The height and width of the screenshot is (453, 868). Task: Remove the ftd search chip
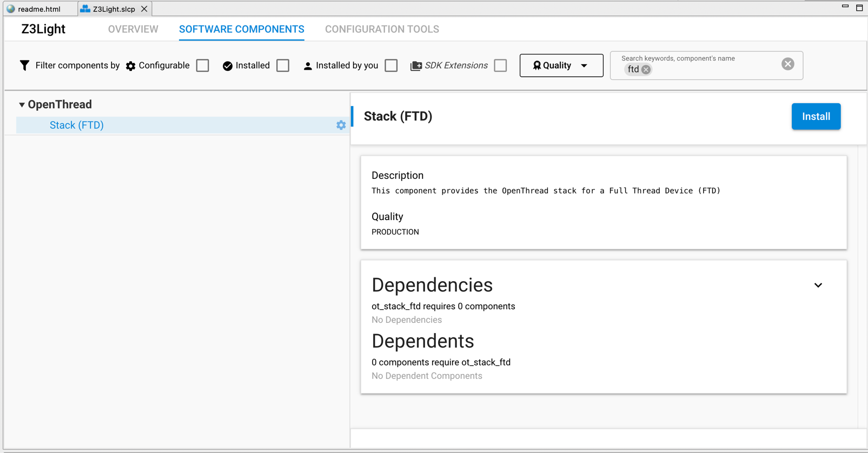click(646, 70)
